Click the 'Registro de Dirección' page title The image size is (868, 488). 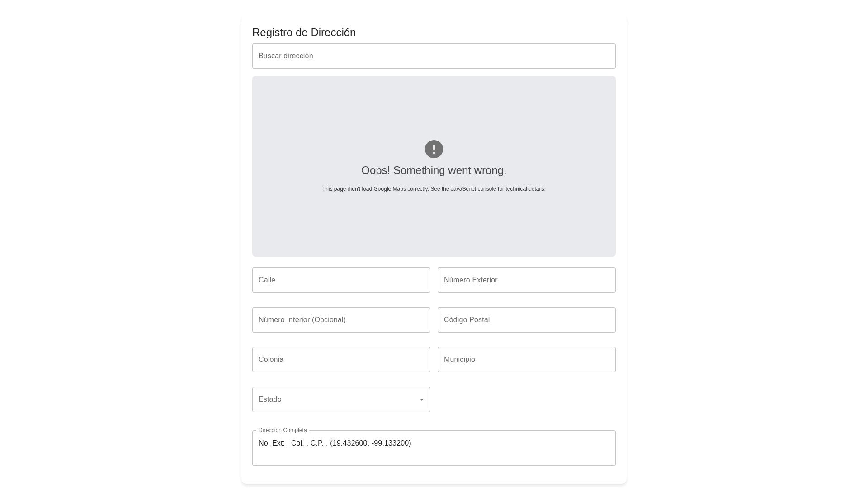pyautogui.click(x=304, y=33)
